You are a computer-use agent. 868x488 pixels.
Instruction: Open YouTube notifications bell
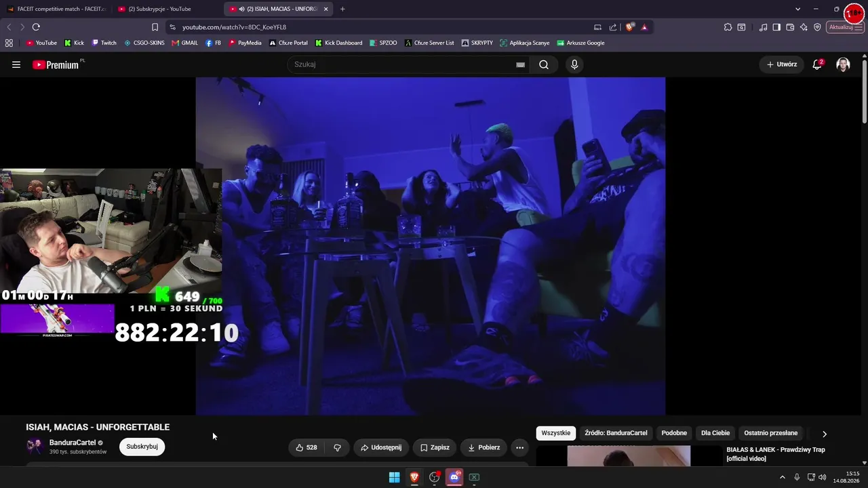tap(818, 64)
